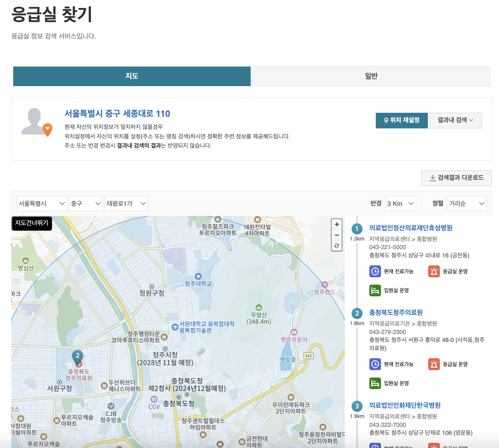The image size is (499, 448).
Task: Click 효성병원 현재 진료가능 clock icon
Action: pos(375,271)
